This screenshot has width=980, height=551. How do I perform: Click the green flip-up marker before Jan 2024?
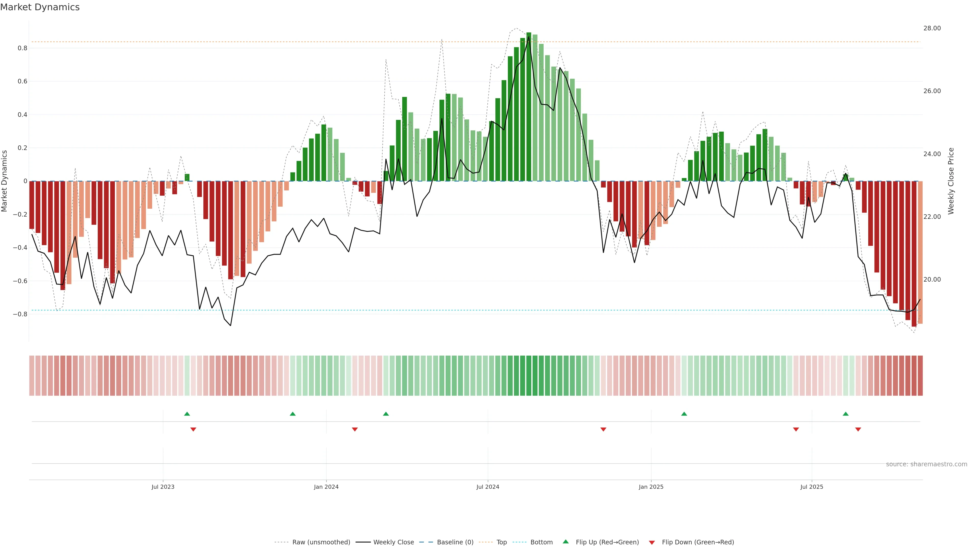[292, 414]
